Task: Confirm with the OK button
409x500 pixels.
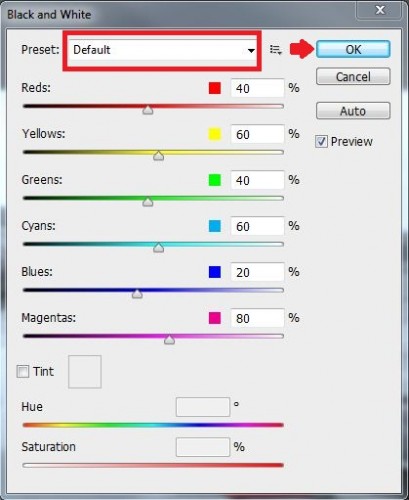Action: (x=353, y=49)
